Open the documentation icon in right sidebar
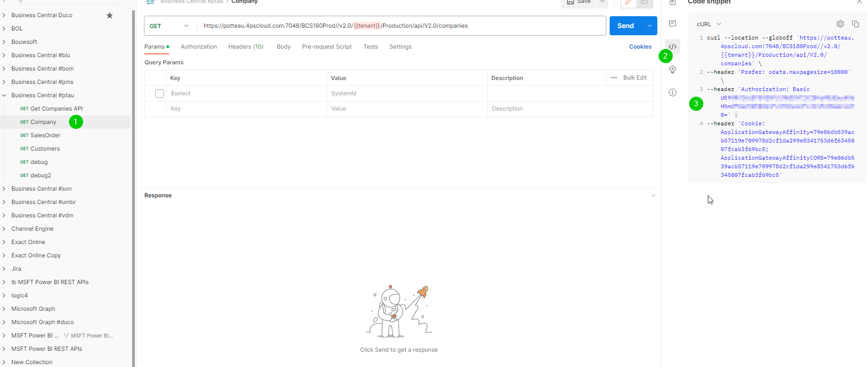 pos(673,2)
